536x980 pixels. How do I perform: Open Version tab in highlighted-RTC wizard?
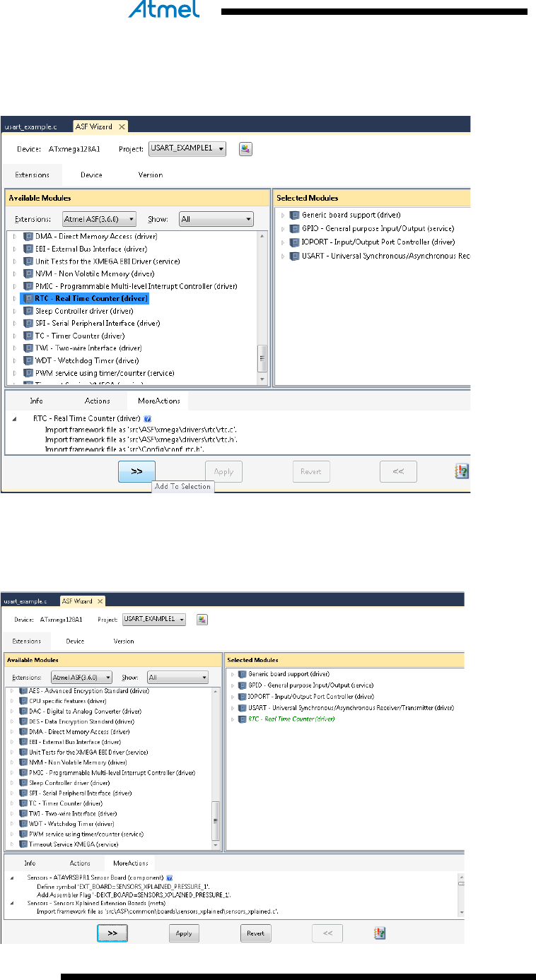pos(151,175)
